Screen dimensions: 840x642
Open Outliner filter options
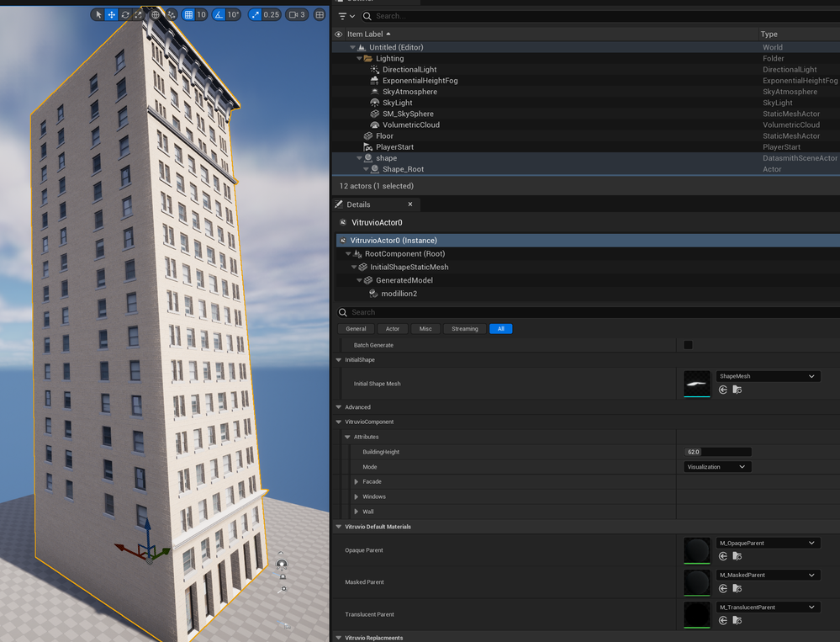(346, 16)
